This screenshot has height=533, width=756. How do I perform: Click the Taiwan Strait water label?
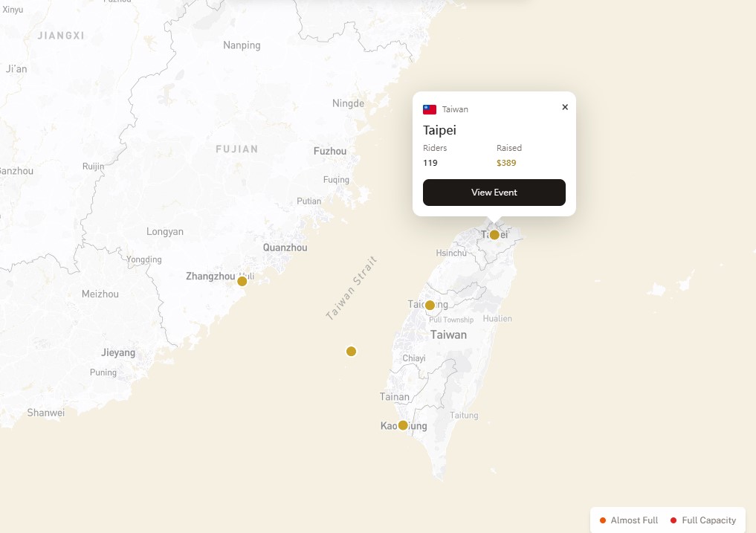(352, 288)
